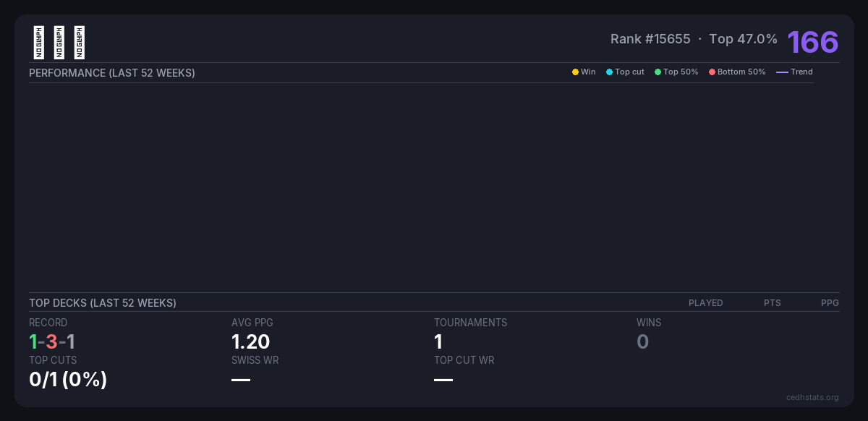The width and height of the screenshot is (868, 421).
Task: Click the green Top 50% legend dot
Action: coord(658,72)
